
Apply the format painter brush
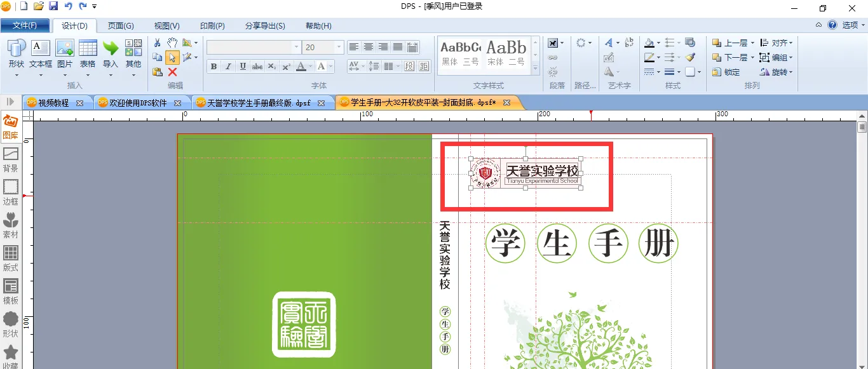[691, 57]
